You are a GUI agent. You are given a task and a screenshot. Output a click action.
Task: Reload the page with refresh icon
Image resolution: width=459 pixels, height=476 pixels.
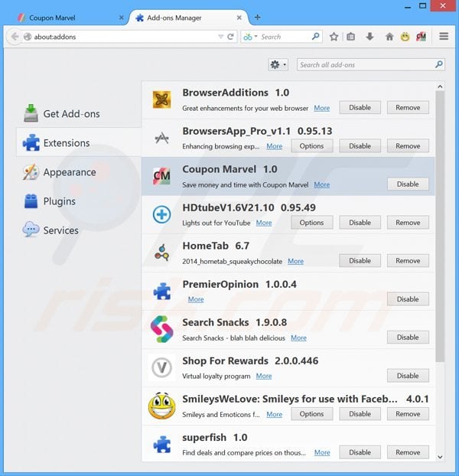(230, 37)
